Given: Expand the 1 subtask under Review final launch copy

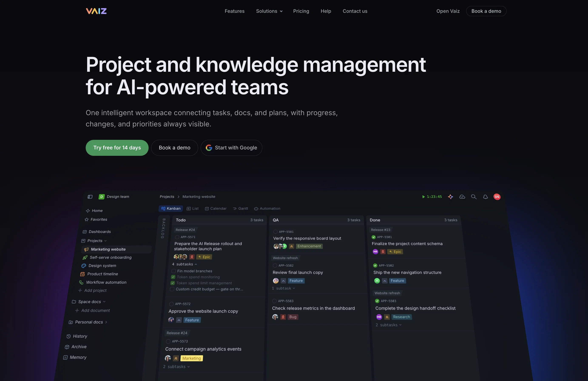Looking at the screenshot, I should click(283, 288).
